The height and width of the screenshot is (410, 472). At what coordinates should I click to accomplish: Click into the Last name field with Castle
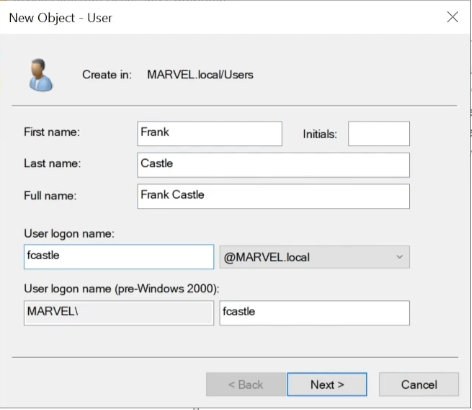pos(273,165)
